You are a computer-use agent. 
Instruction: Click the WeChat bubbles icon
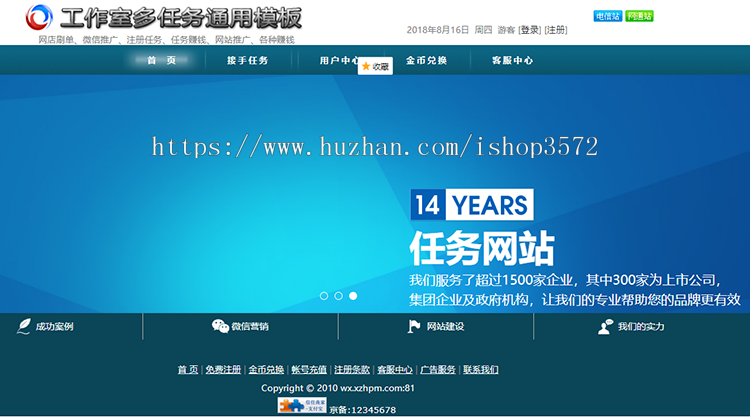220,326
